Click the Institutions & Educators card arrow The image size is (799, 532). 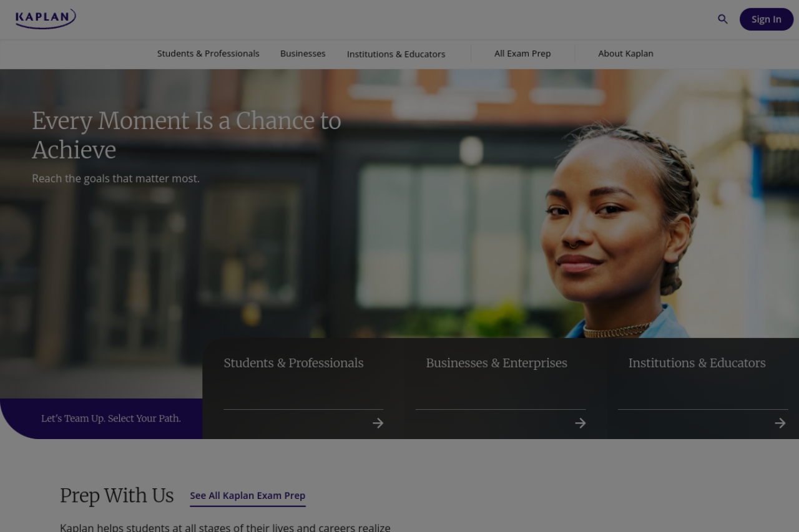(x=780, y=423)
